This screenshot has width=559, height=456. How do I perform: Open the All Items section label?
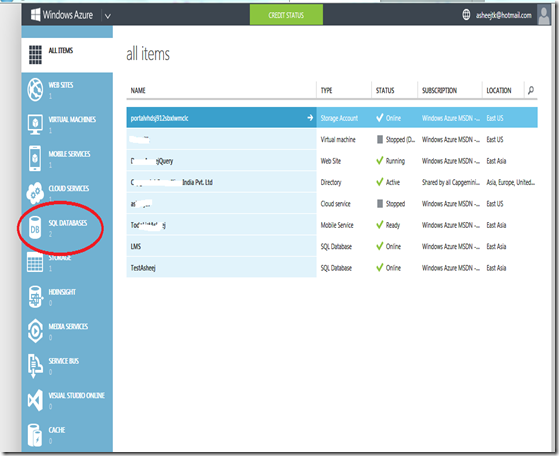61,50
